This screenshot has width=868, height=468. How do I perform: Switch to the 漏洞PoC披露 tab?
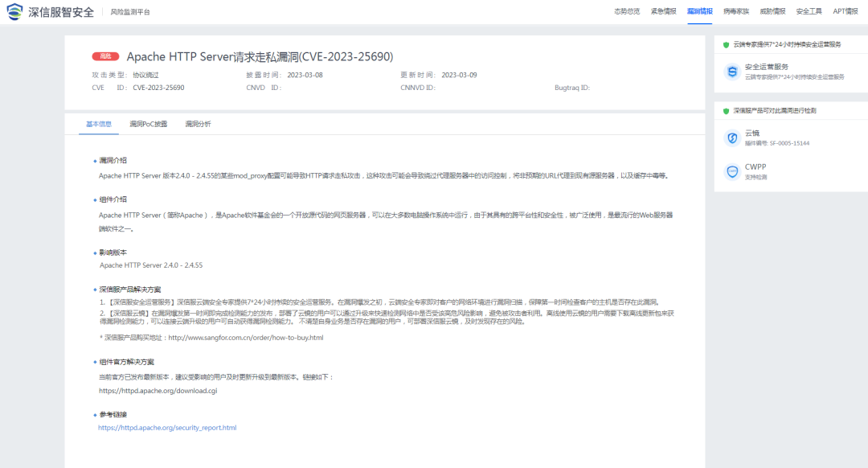coord(149,124)
